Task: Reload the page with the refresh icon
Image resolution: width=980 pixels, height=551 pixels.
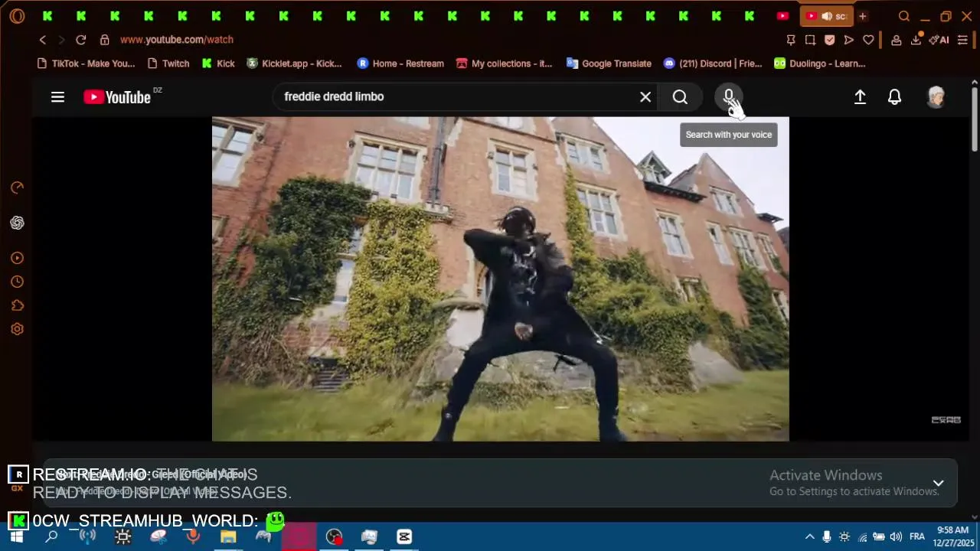Action: 80,40
